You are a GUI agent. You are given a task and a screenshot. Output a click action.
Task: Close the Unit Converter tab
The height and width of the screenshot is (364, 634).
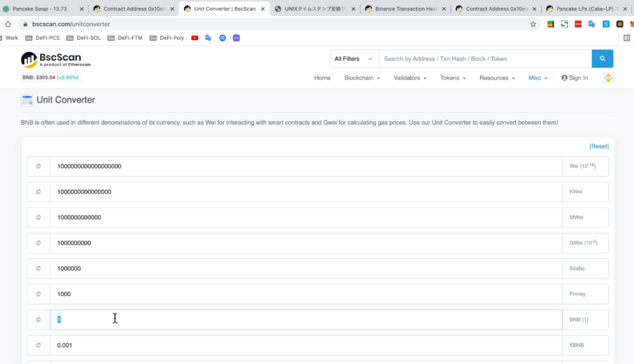(263, 9)
